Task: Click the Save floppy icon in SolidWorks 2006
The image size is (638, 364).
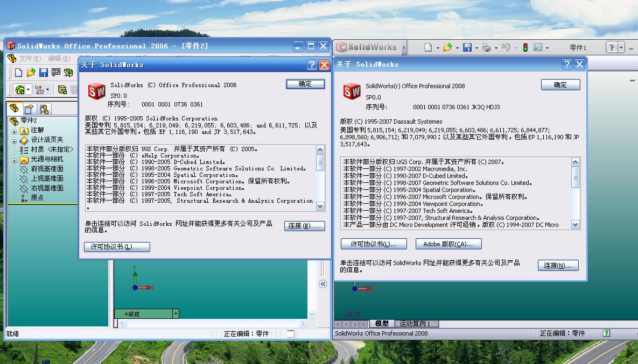Action: pos(44,72)
